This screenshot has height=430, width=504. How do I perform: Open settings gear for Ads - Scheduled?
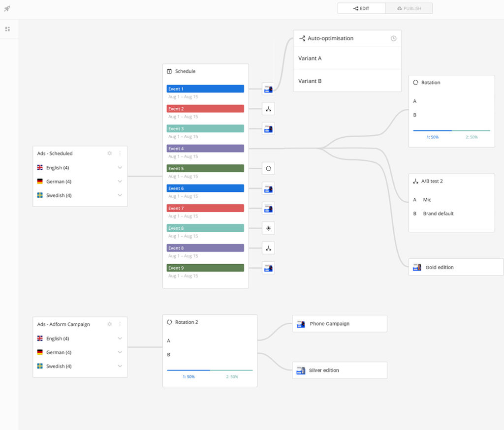(x=110, y=154)
